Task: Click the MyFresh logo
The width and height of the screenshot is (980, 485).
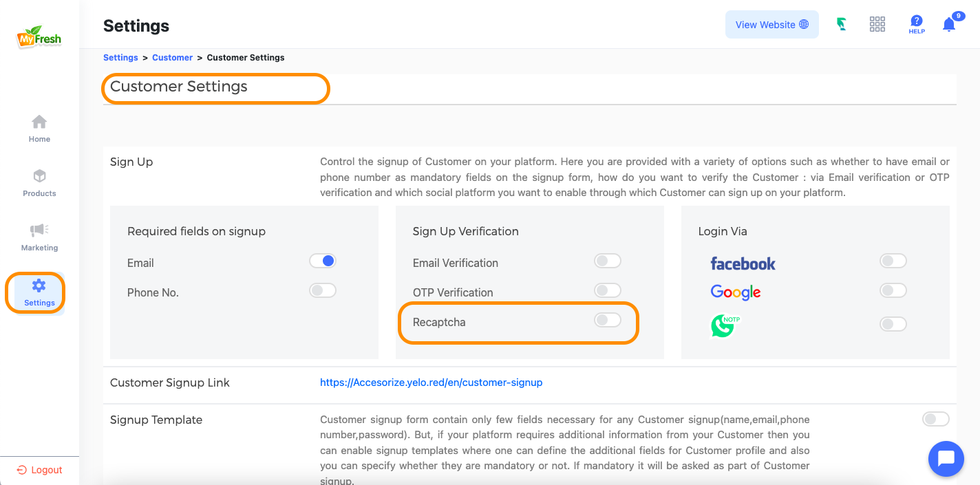Action: pyautogui.click(x=39, y=37)
